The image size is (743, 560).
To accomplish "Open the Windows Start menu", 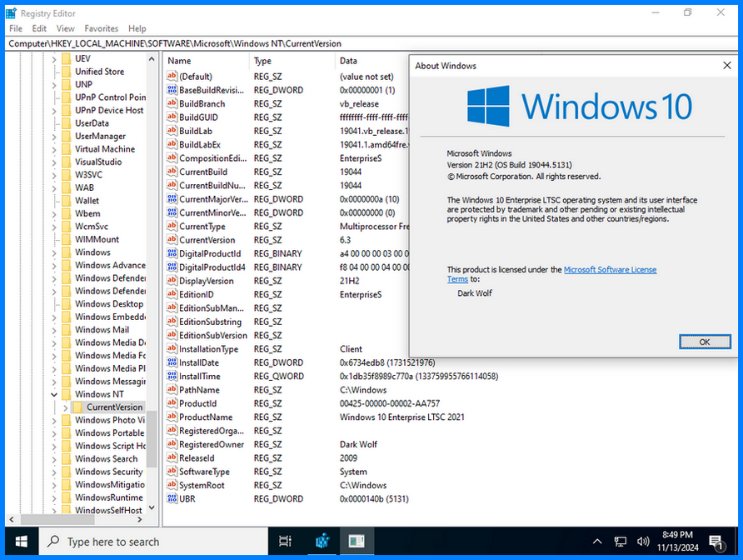I will pyautogui.click(x=22, y=541).
